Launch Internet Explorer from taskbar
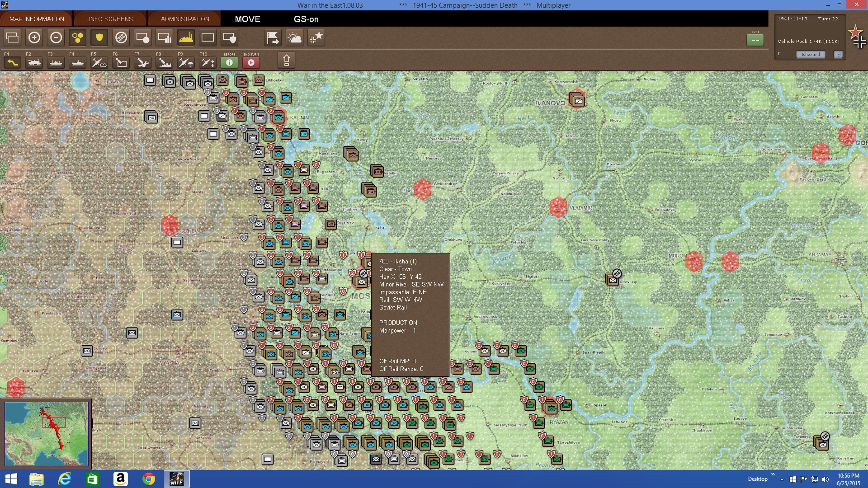This screenshot has height=488, width=868. [65, 479]
